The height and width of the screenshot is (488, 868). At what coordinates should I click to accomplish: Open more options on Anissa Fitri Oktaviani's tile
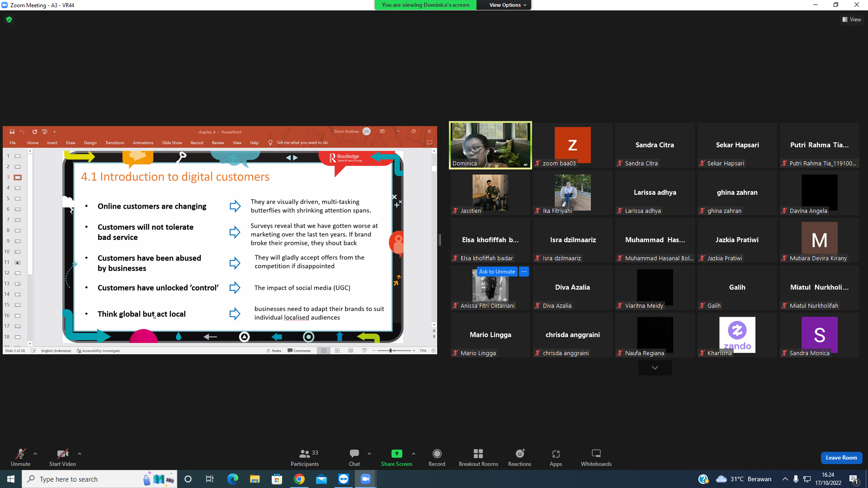point(524,272)
